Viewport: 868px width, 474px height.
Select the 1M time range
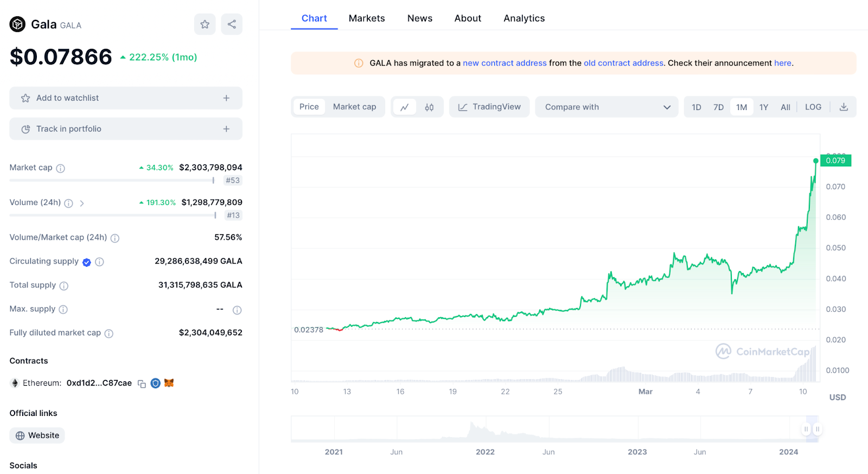point(742,107)
